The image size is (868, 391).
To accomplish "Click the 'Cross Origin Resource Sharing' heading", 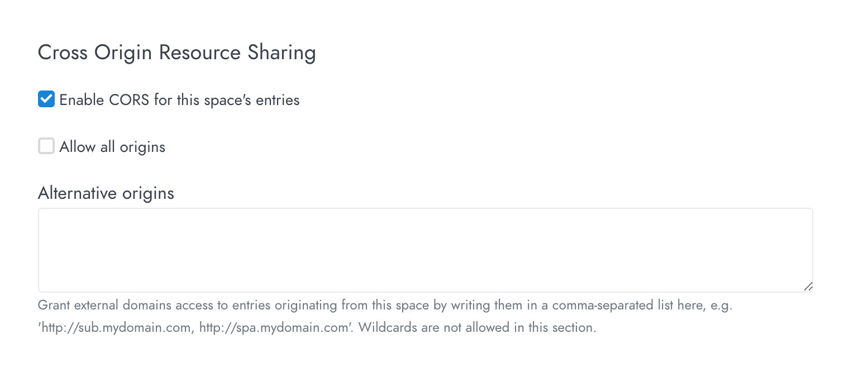I will tap(177, 53).
